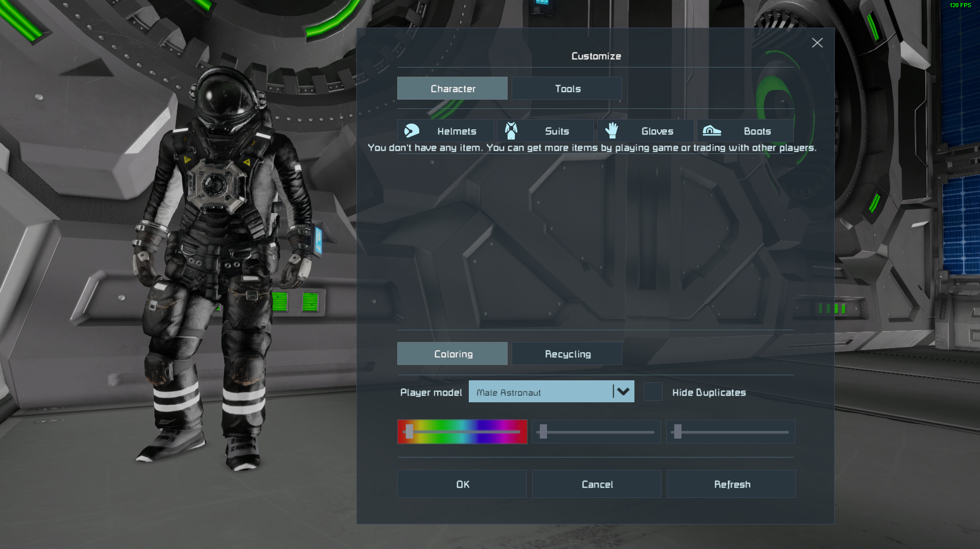980x549 pixels.
Task: Click the Refresh button
Action: 731,484
